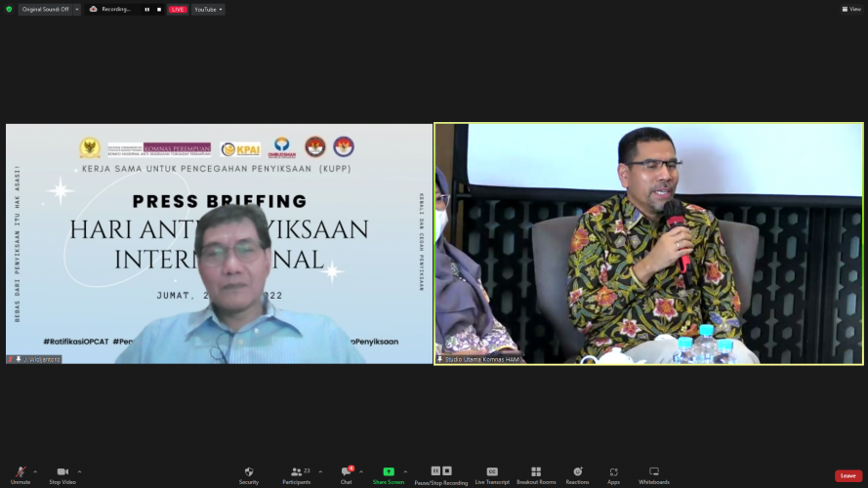Open the Reactions menu
The height and width of the screenshot is (488, 868).
click(577, 472)
